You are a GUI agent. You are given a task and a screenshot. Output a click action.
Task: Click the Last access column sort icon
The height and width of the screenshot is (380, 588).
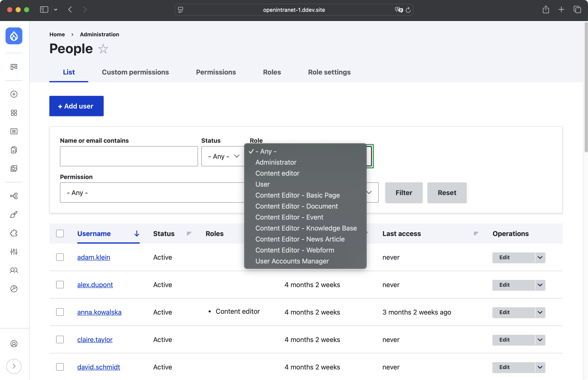pyautogui.click(x=476, y=233)
